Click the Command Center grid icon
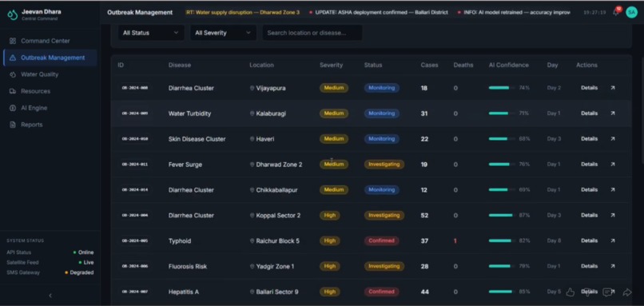This screenshot has width=644, height=306. click(x=13, y=41)
